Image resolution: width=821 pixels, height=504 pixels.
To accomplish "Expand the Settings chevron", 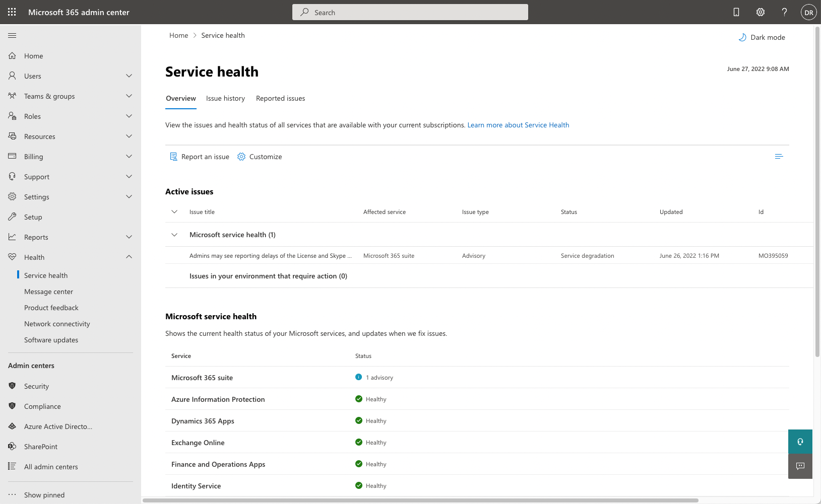I will (x=129, y=196).
